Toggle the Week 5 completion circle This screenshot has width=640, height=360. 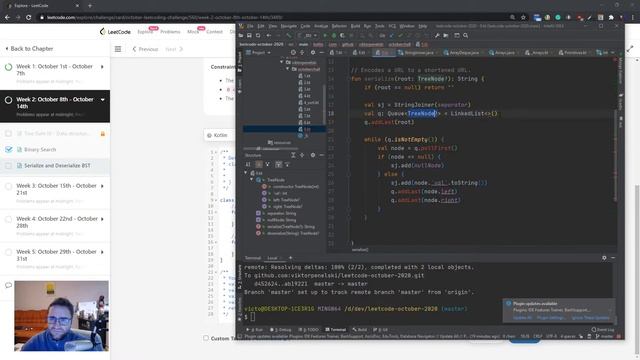click(x=9, y=252)
